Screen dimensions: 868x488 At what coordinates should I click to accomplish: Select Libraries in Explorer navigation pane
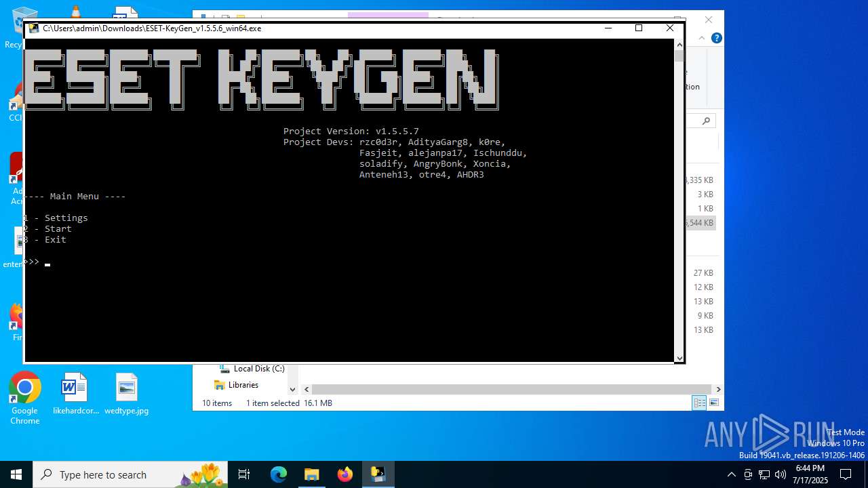coord(236,385)
